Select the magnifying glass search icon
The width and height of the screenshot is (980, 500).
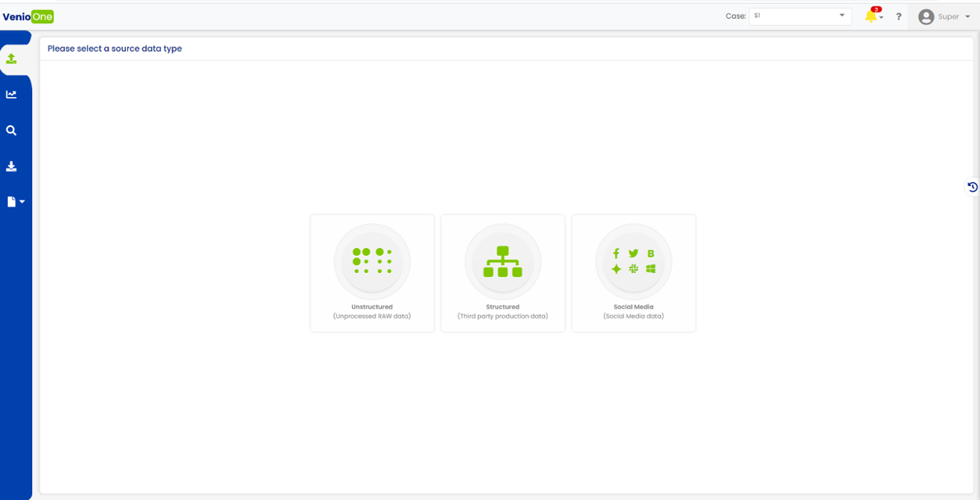11,131
